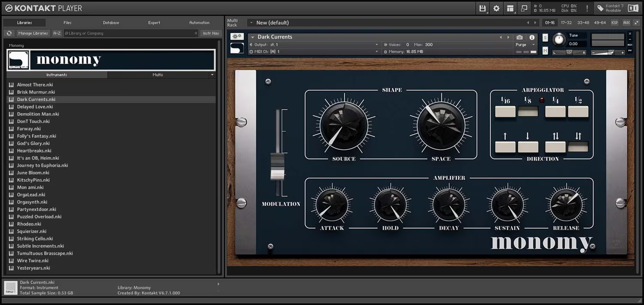
Task: Open the KSP multi script editor
Action: point(614,23)
